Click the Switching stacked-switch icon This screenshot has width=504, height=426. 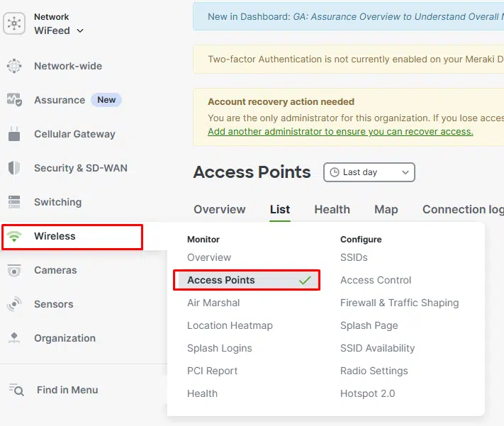coord(14,202)
